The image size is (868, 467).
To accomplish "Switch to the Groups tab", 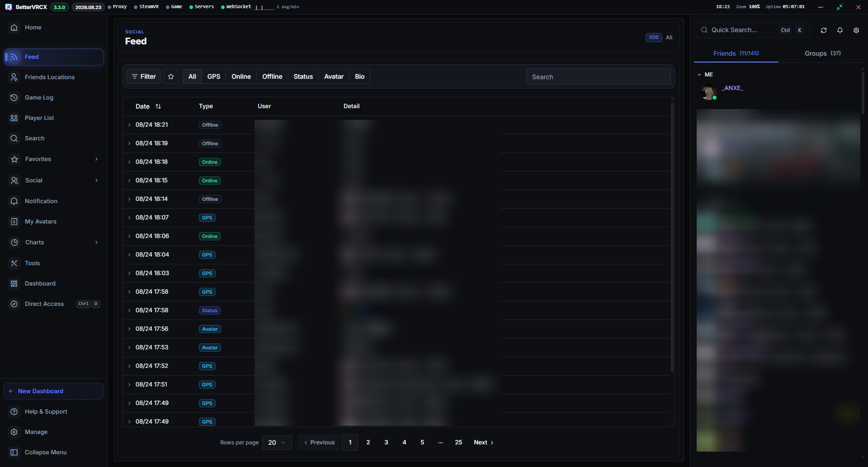I will click(x=823, y=53).
